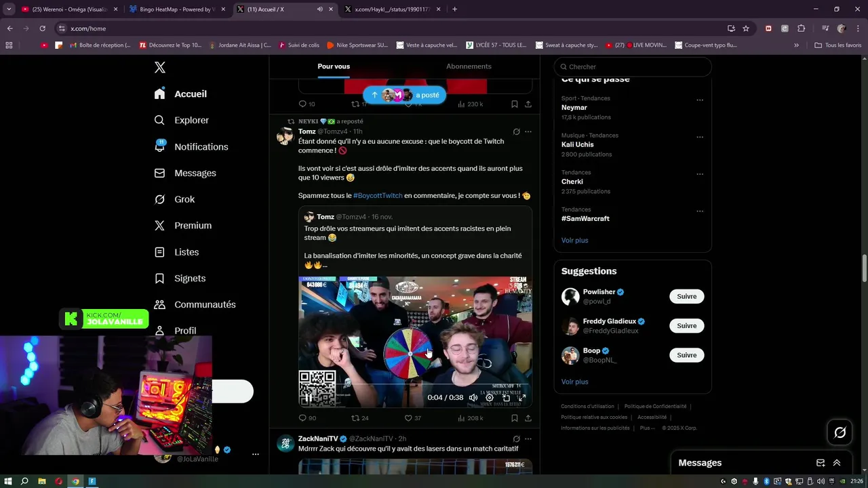Click the Chercher search field
The width and height of the screenshot is (868, 488).
point(633,66)
